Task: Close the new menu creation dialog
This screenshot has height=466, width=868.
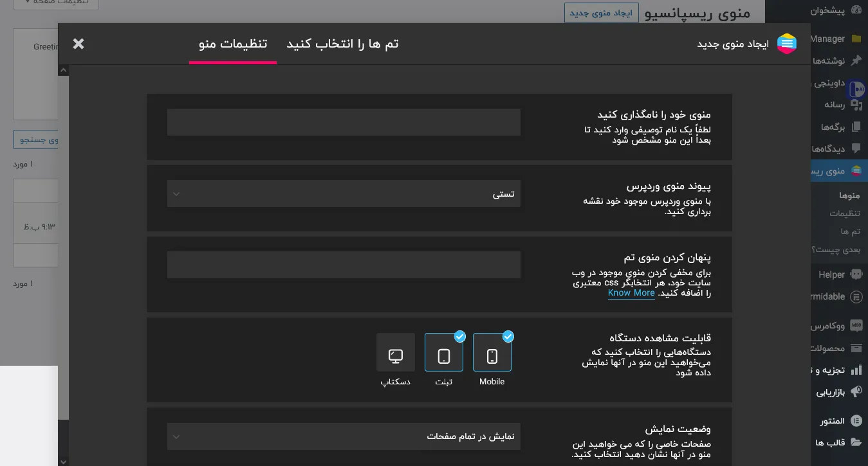Action: [78, 44]
